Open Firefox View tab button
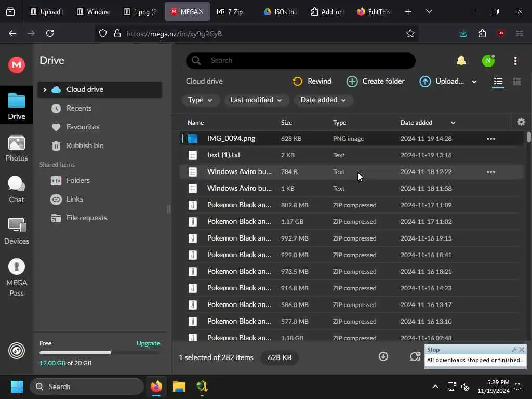532x399 pixels. (x=10, y=11)
